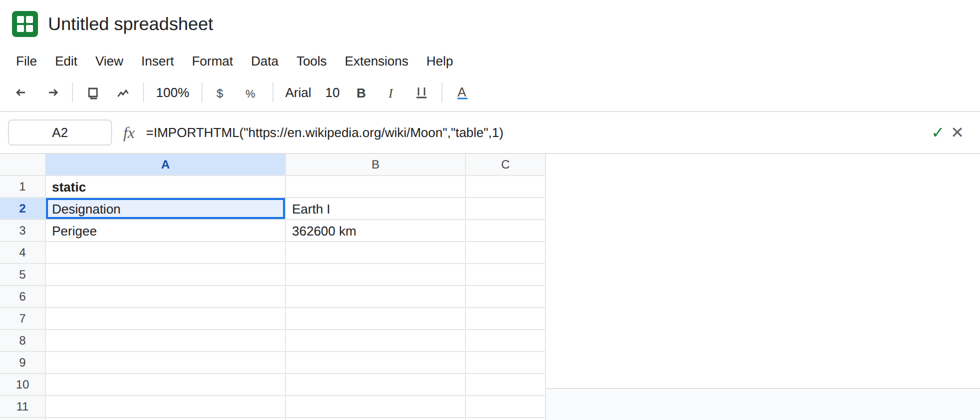Open the View menu
This screenshot has width=980, height=420.
(109, 61)
